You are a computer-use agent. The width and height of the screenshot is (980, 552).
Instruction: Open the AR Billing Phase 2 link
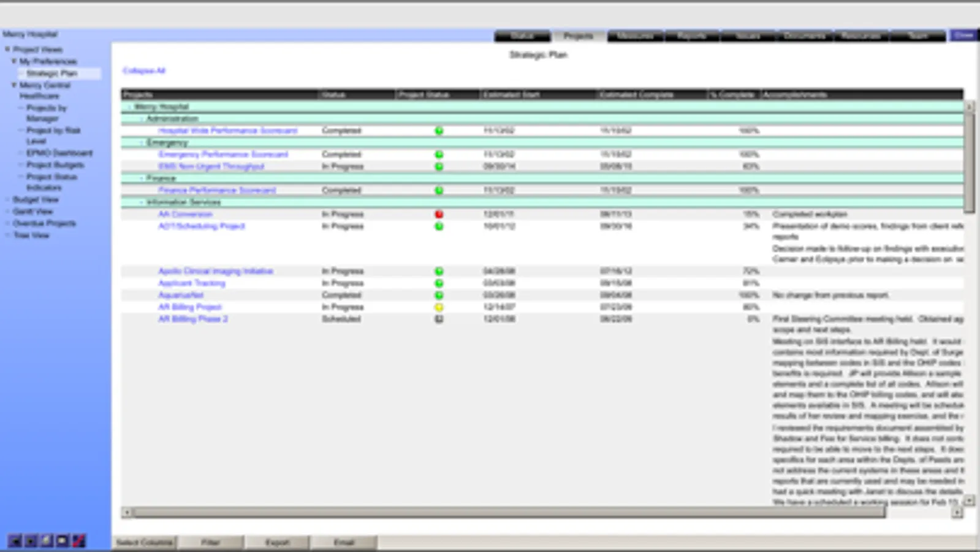[x=193, y=319]
